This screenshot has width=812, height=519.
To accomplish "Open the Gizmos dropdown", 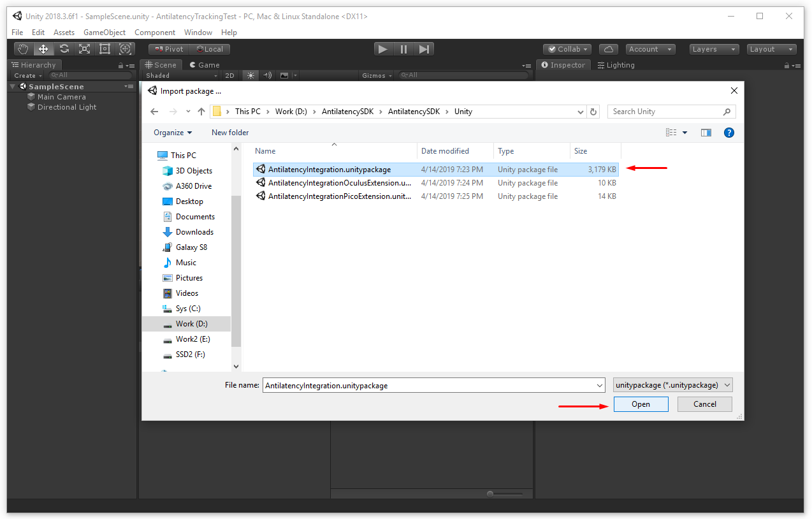I will [x=377, y=75].
